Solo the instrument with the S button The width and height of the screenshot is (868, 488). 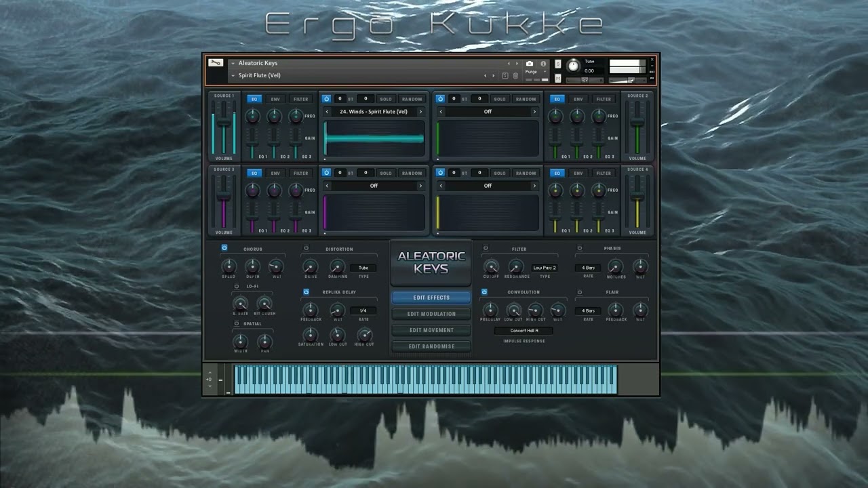click(558, 64)
